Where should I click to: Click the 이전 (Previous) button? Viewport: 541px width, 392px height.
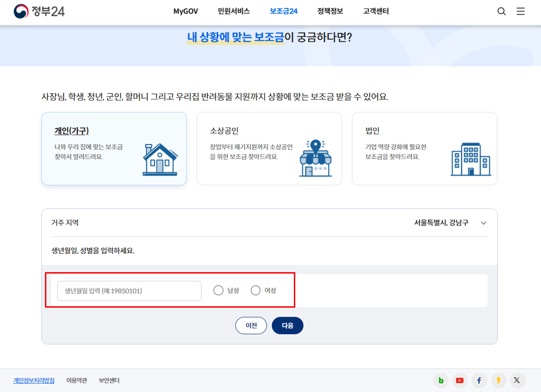tap(251, 325)
